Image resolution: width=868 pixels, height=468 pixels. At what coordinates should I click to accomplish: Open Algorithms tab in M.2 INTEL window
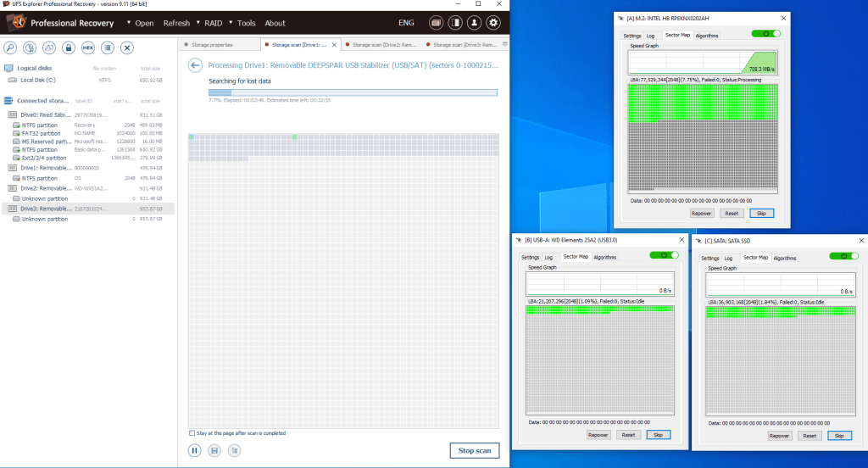(x=707, y=36)
